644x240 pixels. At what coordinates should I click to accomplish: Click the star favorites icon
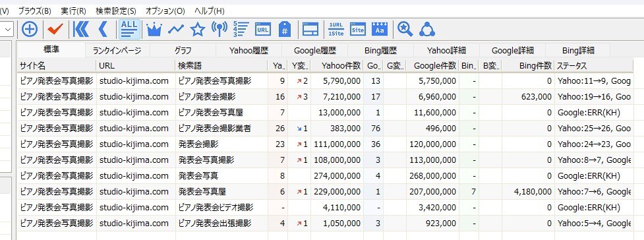(198, 29)
